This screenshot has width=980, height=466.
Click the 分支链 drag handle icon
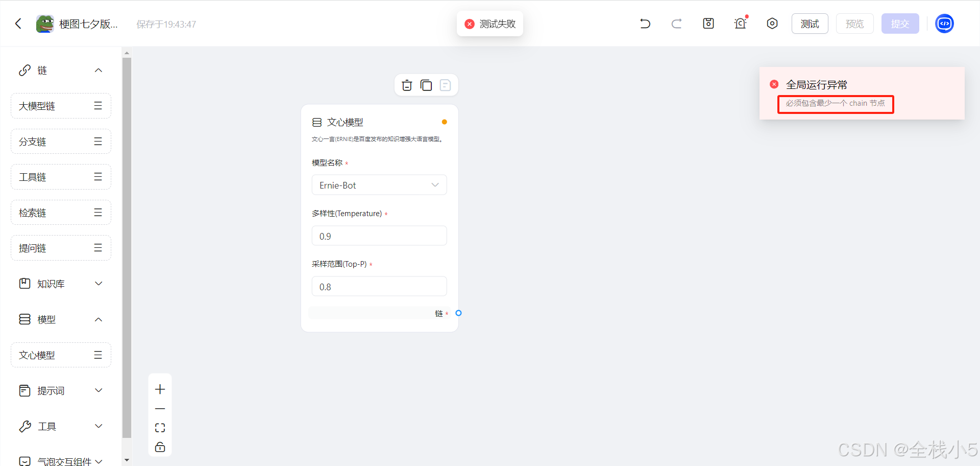coord(98,142)
